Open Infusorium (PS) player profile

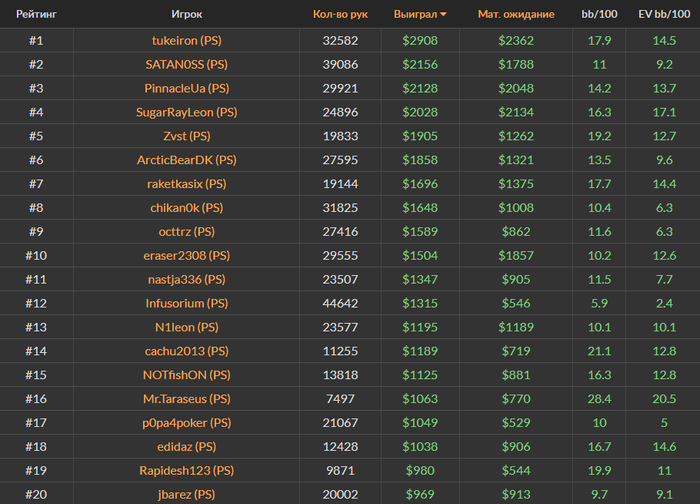[187, 303]
